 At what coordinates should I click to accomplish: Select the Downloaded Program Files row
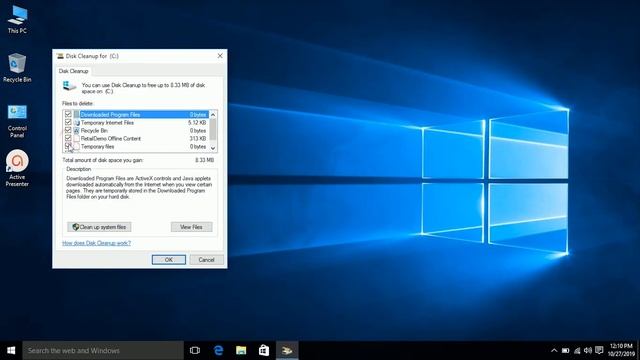(136, 114)
